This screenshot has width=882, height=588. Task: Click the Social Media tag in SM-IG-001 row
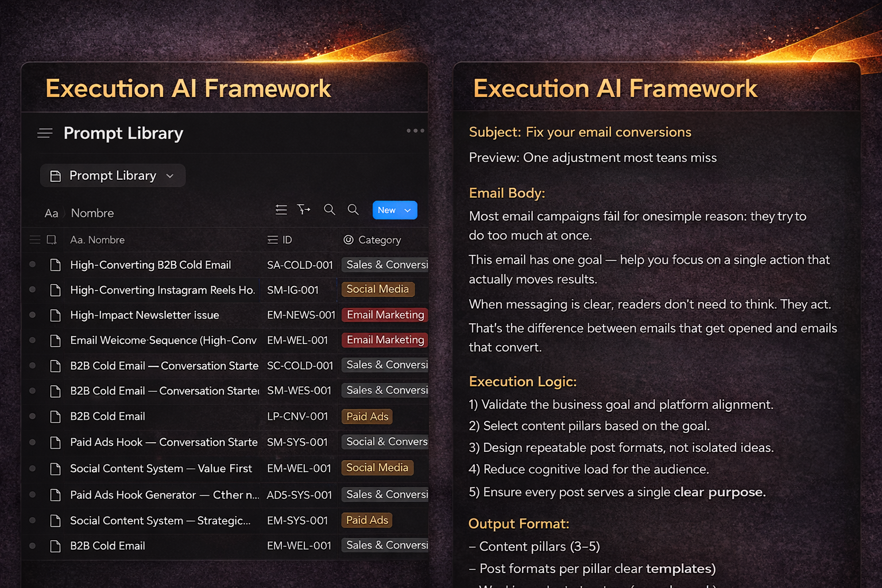(x=377, y=289)
